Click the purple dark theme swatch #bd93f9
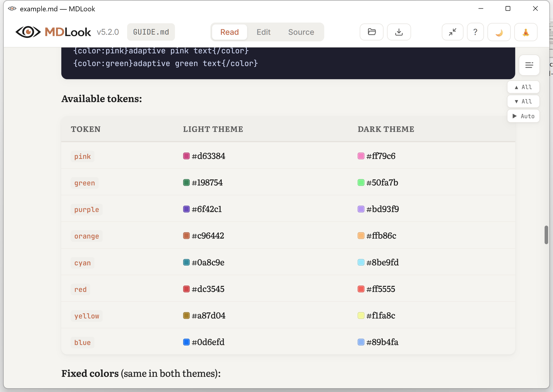553x392 pixels. (361, 209)
